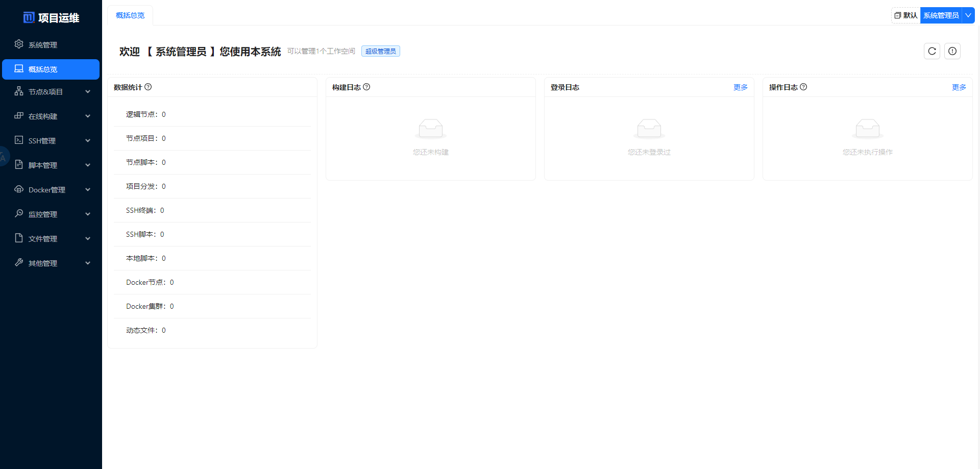Select the 系统管理 gear icon in sidebar
Viewport: 980px width, 469px height.
coord(19,44)
